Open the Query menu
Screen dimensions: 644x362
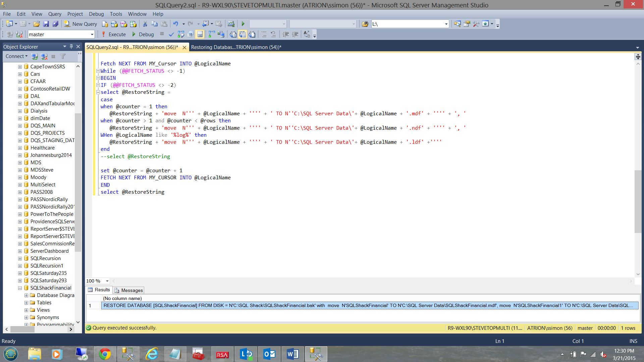(x=54, y=14)
